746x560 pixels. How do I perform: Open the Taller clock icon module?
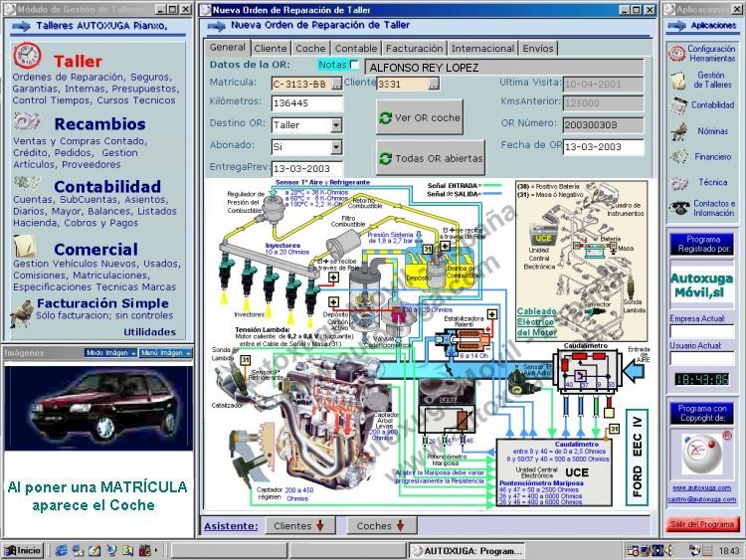point(27,56)
